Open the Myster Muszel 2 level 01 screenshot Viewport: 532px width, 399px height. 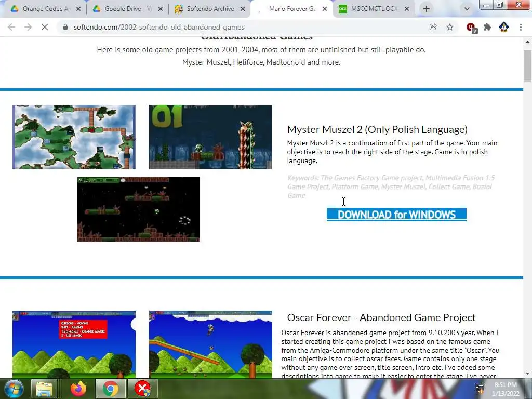[x=211, y=137]
